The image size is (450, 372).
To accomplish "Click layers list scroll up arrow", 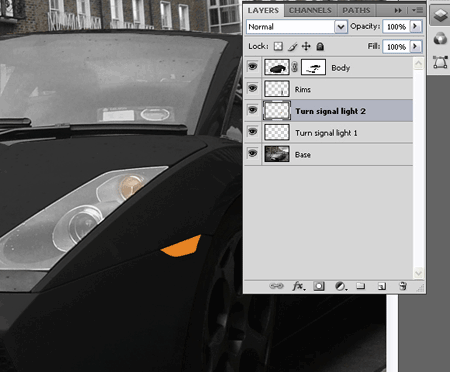I will pyautogui.click(x=418, y=63).
